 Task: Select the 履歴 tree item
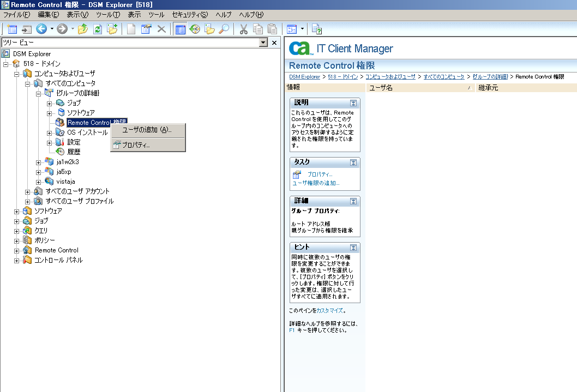pos(74,152)
